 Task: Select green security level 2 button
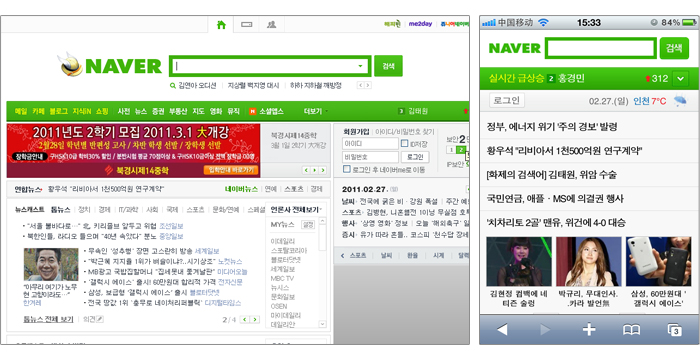point(461,150)
